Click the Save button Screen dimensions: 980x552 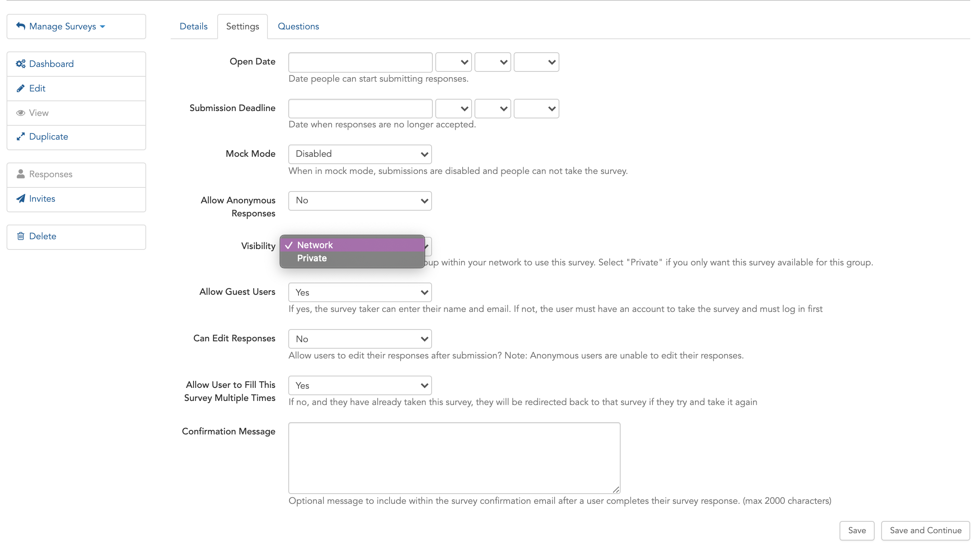point(857,531)
